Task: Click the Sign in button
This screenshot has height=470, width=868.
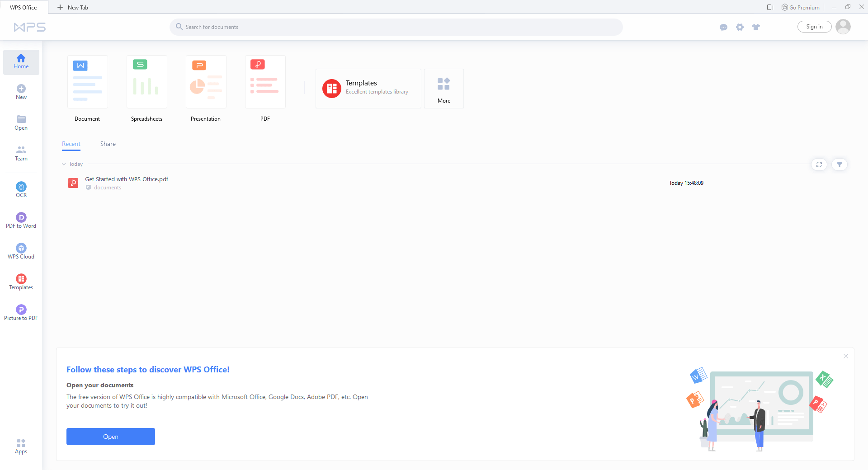Action: [814, 27]
